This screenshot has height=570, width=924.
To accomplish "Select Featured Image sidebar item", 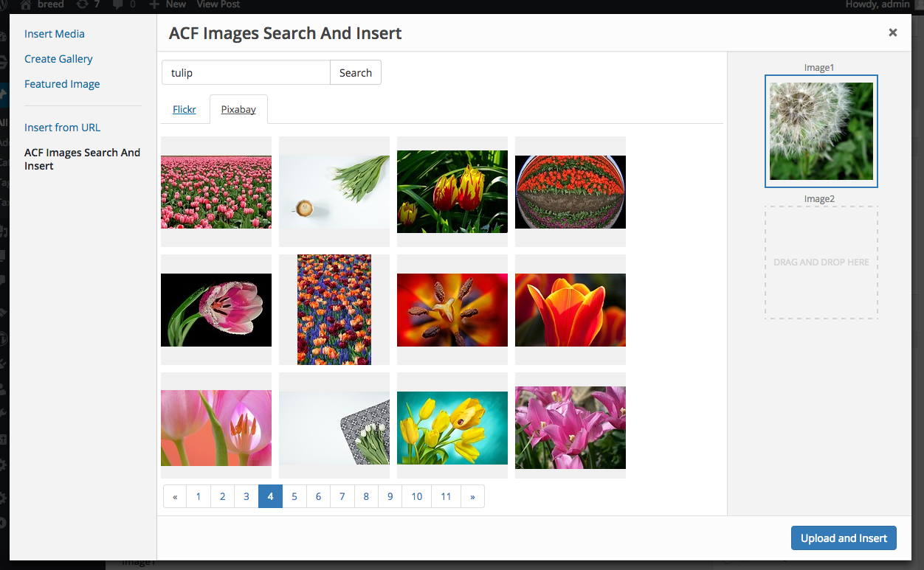I will [x=62, y=84].
